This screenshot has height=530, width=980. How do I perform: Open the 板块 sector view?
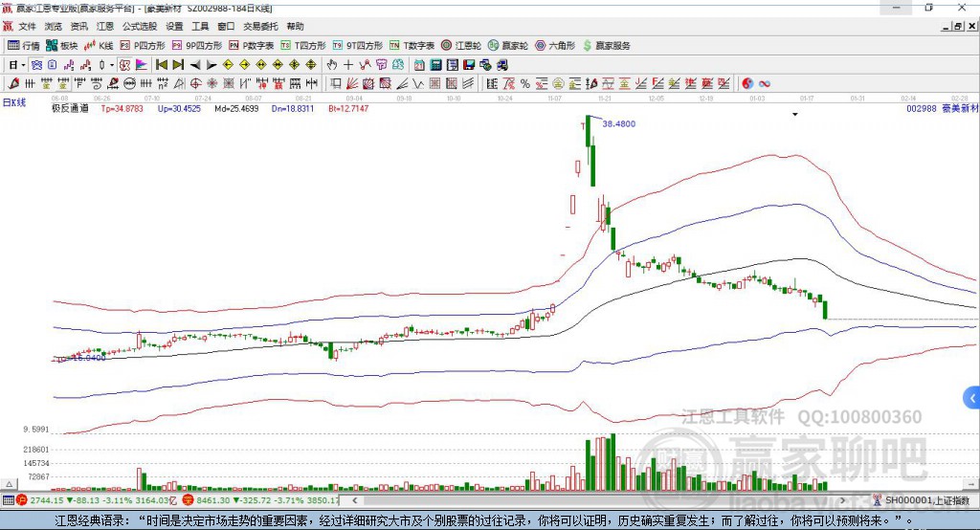tap(61, 46)
